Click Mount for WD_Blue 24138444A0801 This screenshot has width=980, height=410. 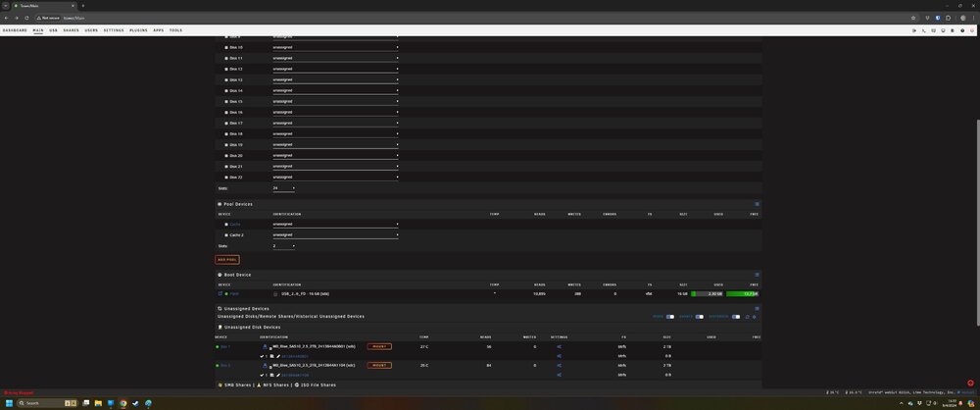click(x=379, y=347)
